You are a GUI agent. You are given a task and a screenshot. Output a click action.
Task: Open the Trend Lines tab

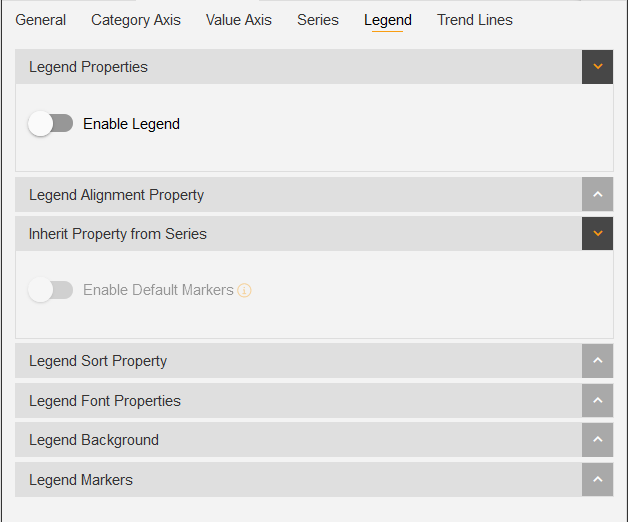tap(475, 20)
